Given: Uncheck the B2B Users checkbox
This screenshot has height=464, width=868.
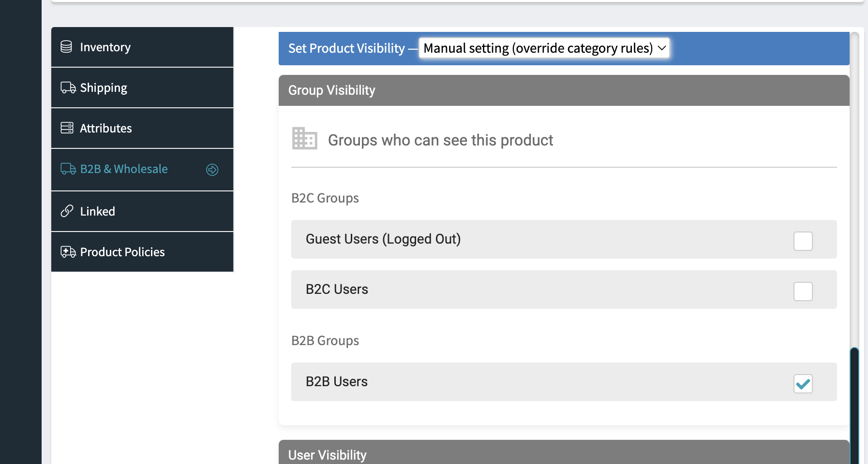Looking at the screenshot, I should coord(803,384).
